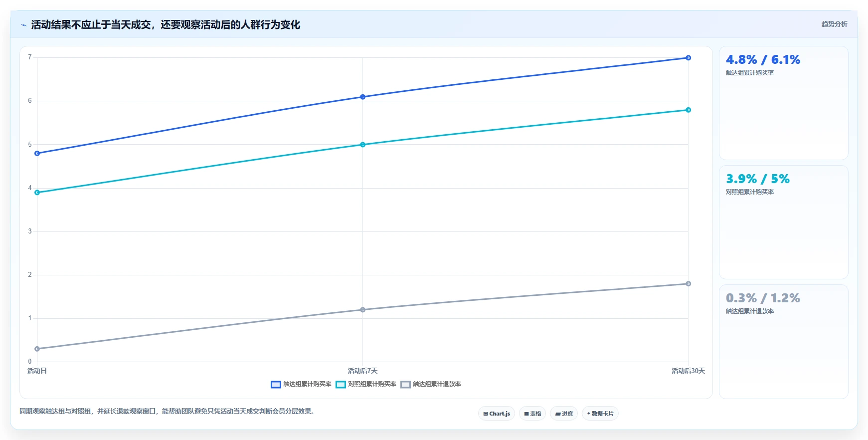The image size is (868, 440).
Task: Click 触达组累计购买率 caption in first card
Action: click(750, 73)
